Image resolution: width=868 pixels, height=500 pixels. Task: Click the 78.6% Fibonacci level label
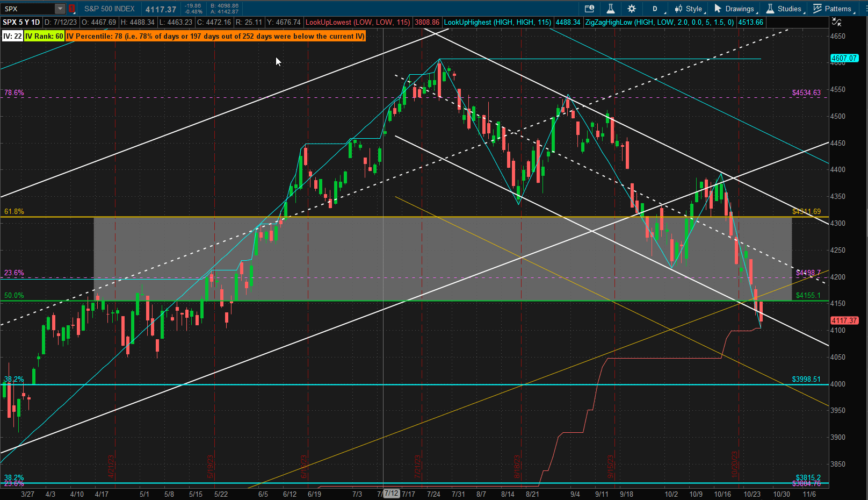(x=14, y=92)
